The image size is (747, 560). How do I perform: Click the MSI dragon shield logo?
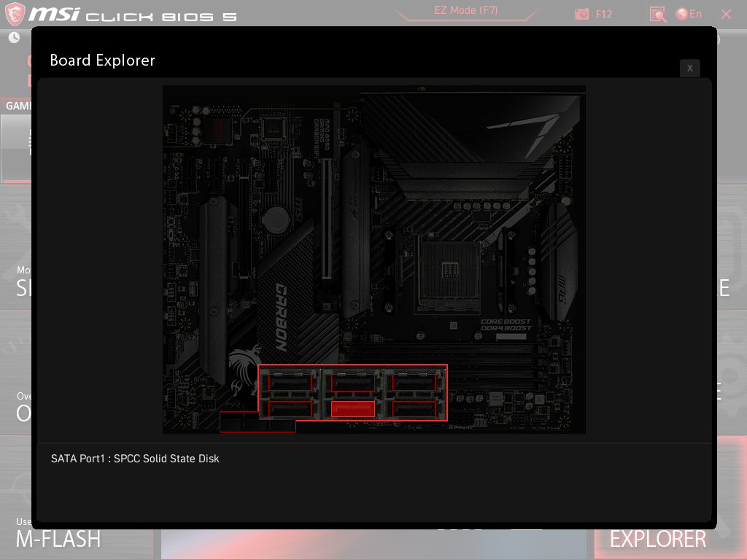(15, 14)
